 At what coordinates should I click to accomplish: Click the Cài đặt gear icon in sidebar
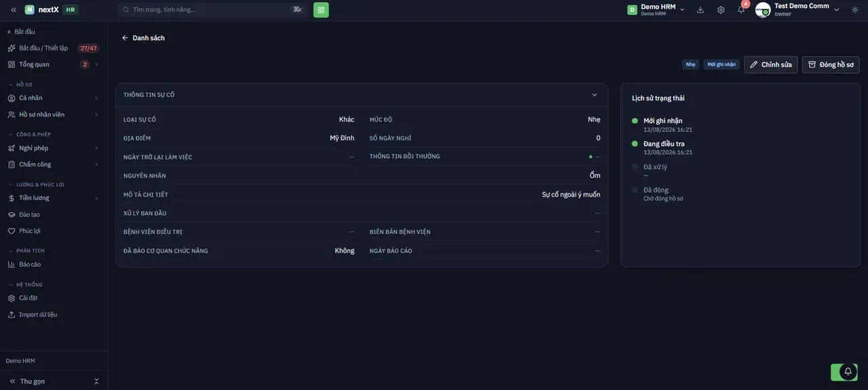point(12,298)
